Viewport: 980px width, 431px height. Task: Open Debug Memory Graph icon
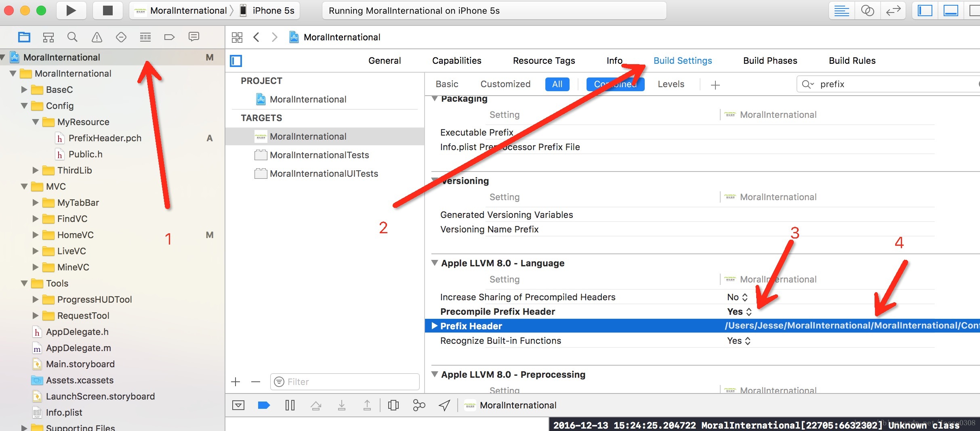419,405
